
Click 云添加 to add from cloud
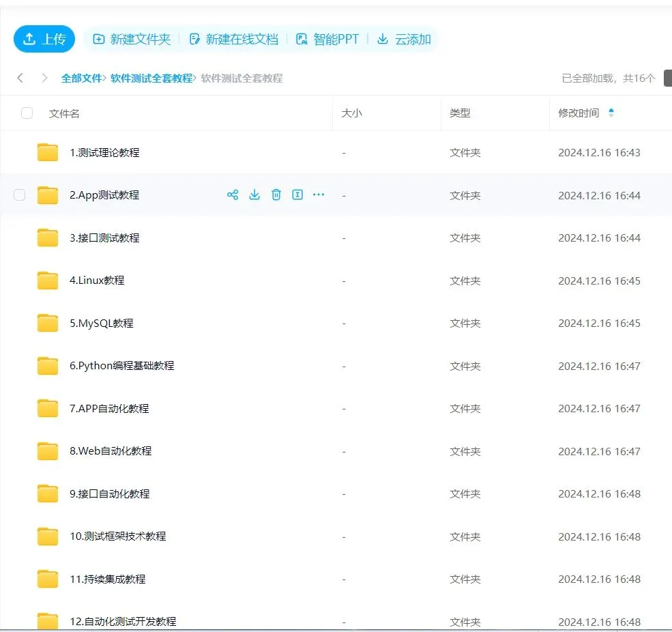403,39
